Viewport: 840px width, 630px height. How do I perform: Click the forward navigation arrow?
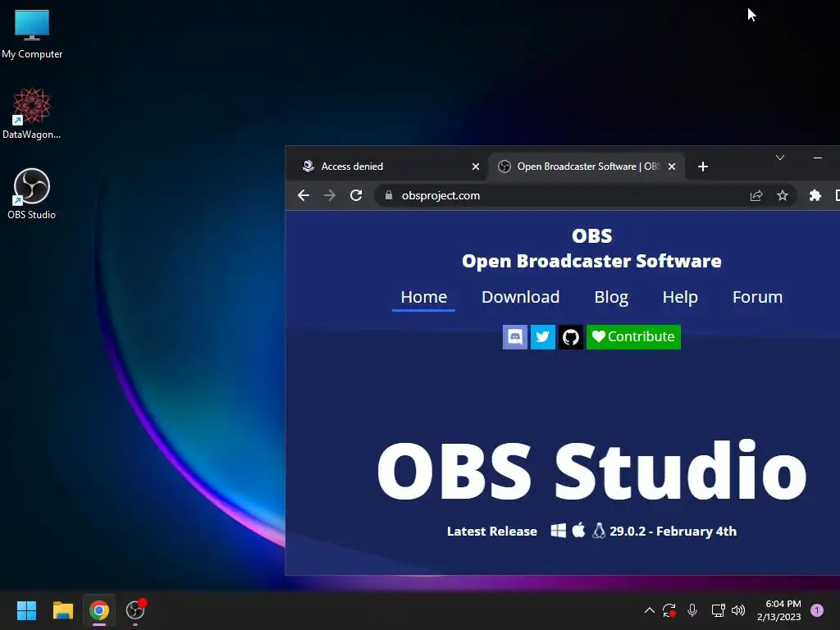tap(330, 195)
